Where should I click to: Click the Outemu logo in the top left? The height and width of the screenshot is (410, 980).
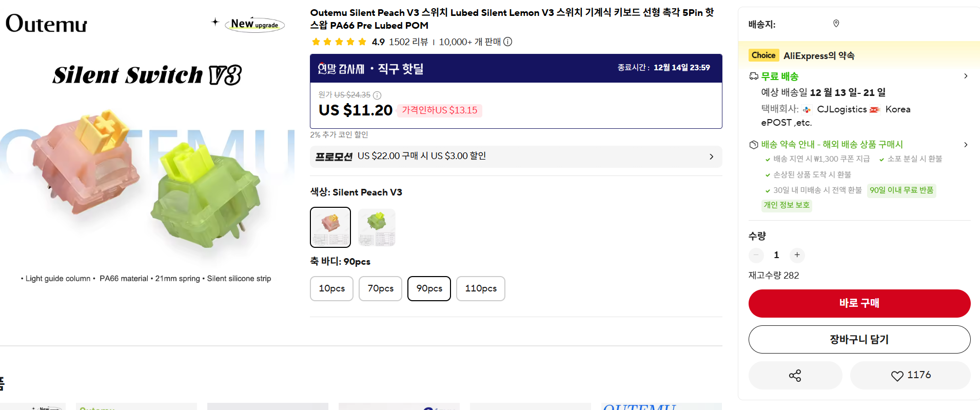coord(46,23)
